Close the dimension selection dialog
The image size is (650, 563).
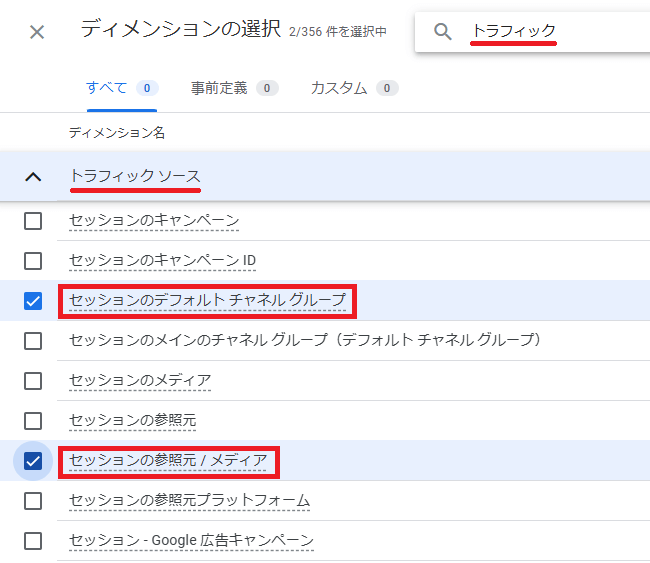37,32
